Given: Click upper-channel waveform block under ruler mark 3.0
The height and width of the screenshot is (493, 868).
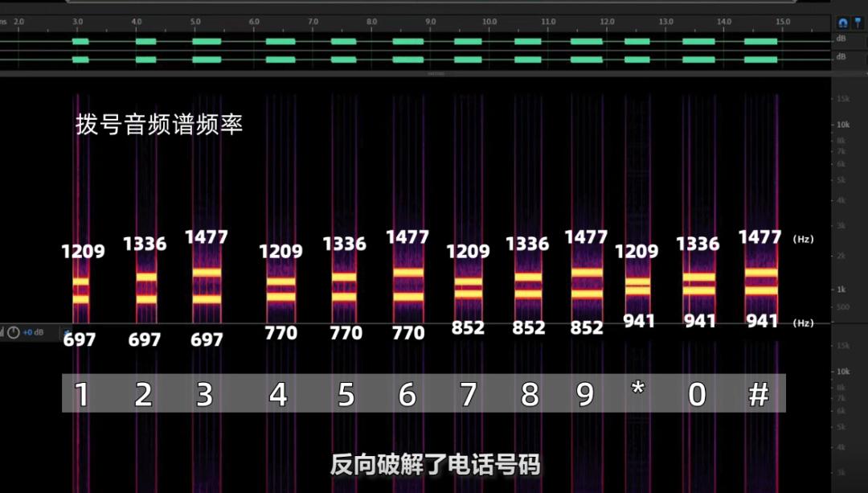Looking at the screenshot, I should tap(80, 42).
